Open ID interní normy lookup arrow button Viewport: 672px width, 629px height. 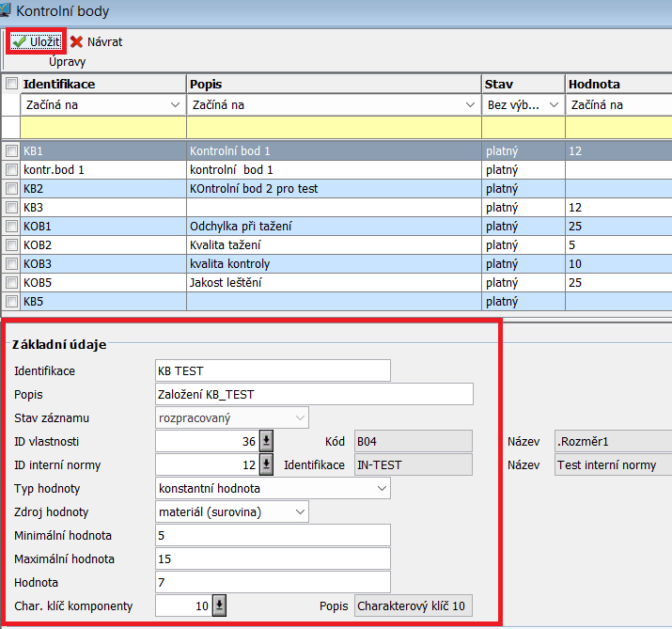tap(266, 464)
